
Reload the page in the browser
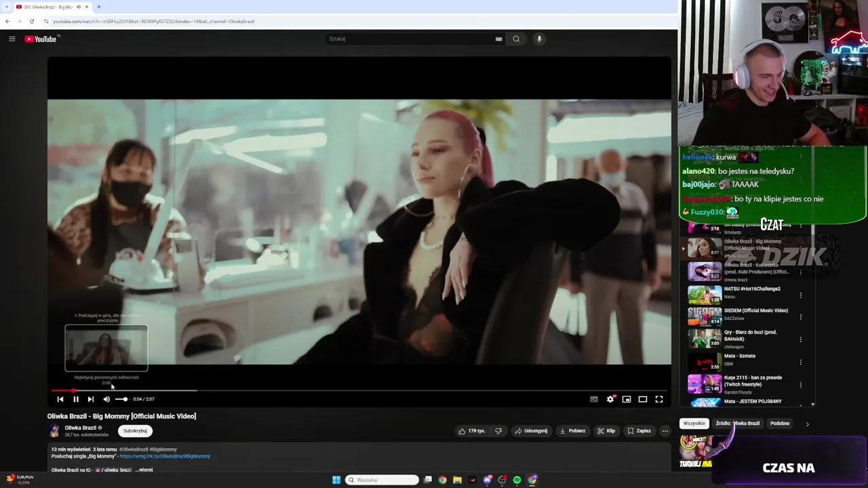tap(31, 21)
